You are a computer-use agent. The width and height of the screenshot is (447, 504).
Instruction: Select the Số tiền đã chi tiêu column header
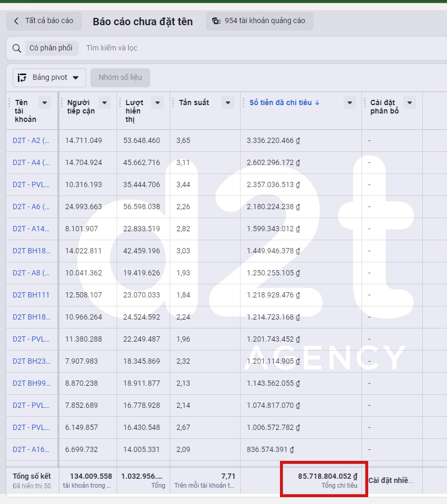pyautogui.click(x=280, y=102)
